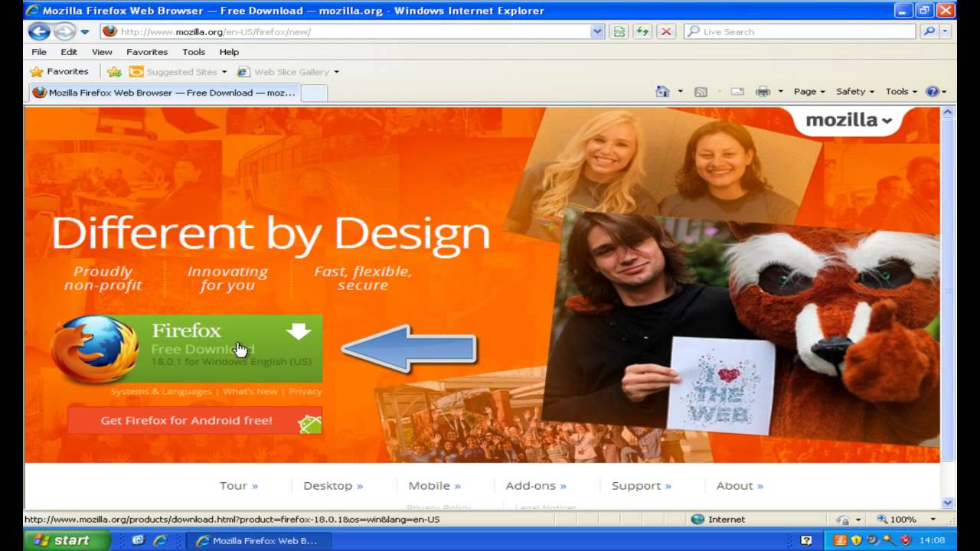Open the recent pages dropdown arrow
Viewport: 980px width, 551px height.
(x=84, y=32)
